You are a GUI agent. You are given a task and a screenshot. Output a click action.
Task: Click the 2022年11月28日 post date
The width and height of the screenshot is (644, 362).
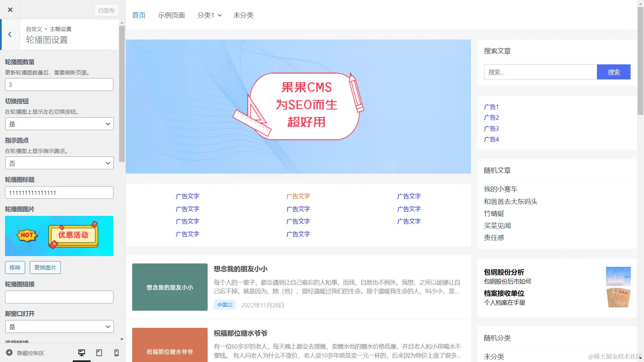263,305
